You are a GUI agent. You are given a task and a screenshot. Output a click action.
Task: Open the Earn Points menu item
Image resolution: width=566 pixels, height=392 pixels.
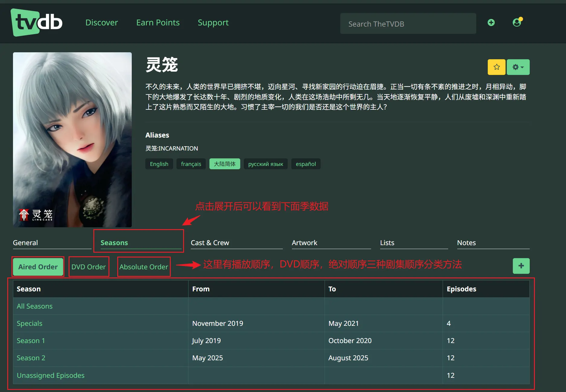158,23
